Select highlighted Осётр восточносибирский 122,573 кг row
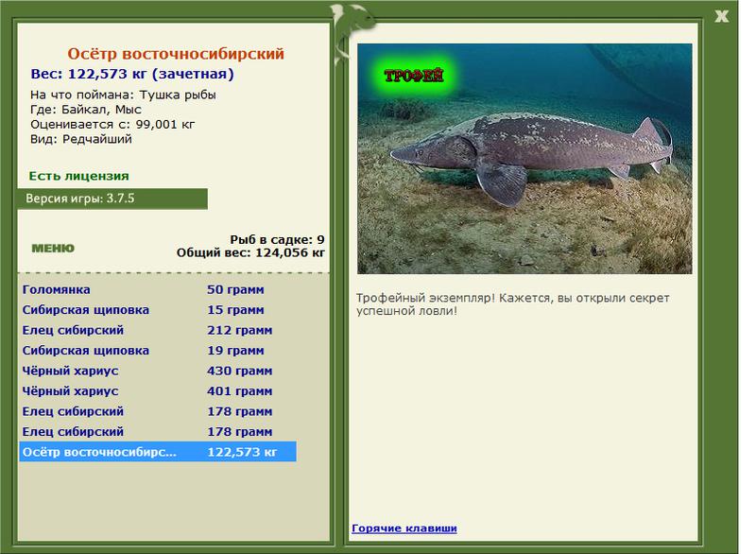Image resolution: width=756 pixels, height=554 pixels. pos(158,452)
